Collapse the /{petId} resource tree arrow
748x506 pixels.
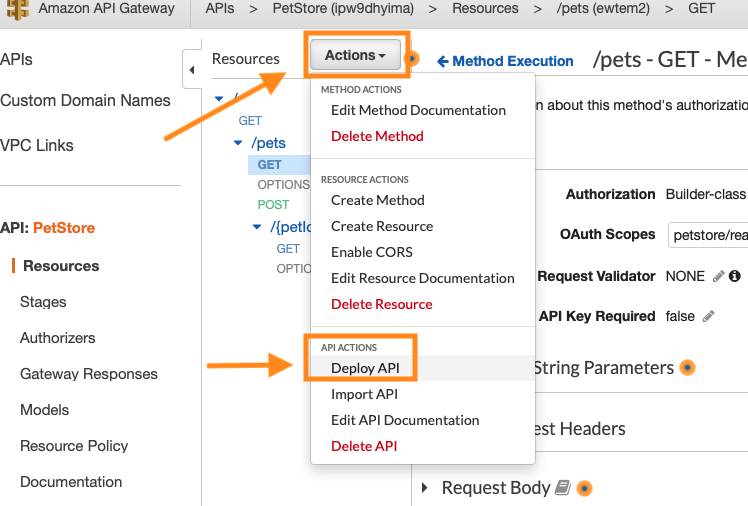click(x=257, y=227)
